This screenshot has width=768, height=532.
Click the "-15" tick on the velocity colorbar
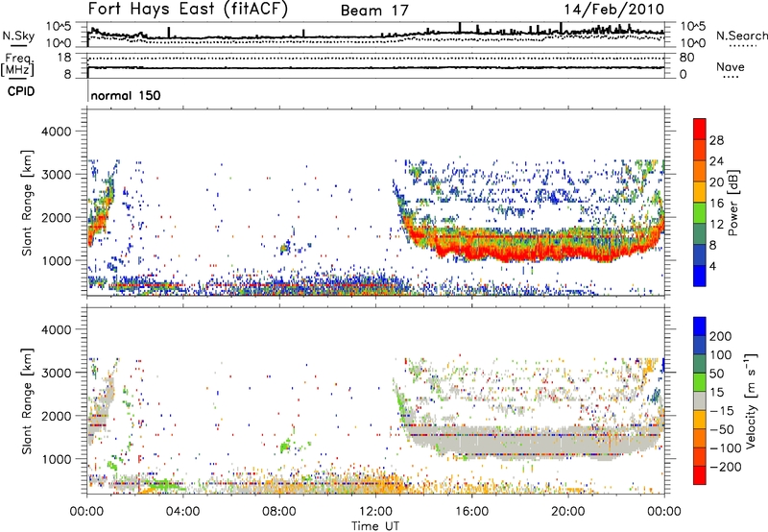click(722, 411)
